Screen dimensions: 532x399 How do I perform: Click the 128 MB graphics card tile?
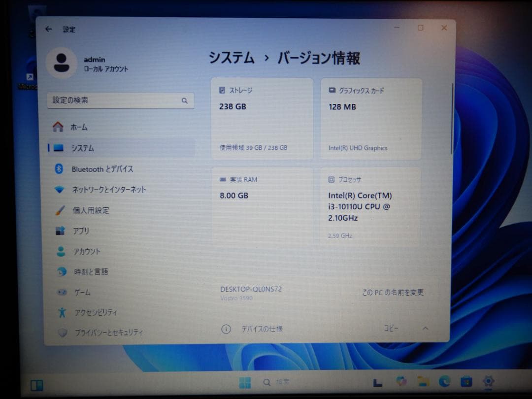point(371,119)
